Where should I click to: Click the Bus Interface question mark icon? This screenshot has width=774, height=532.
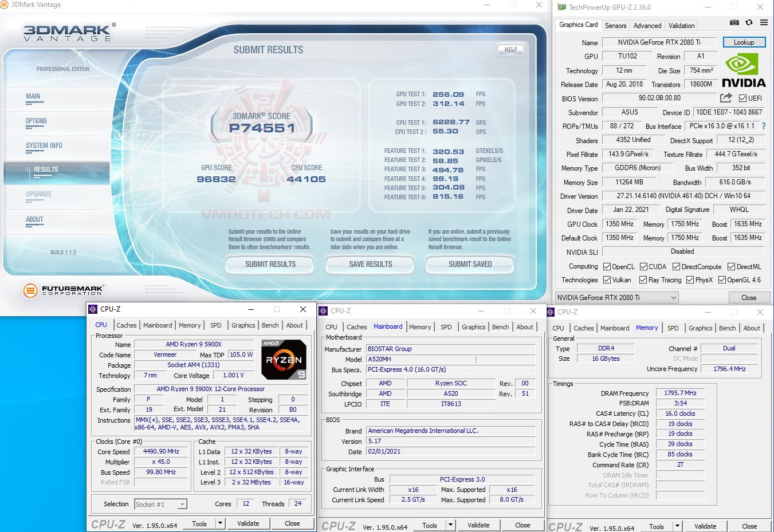point(763,126)
